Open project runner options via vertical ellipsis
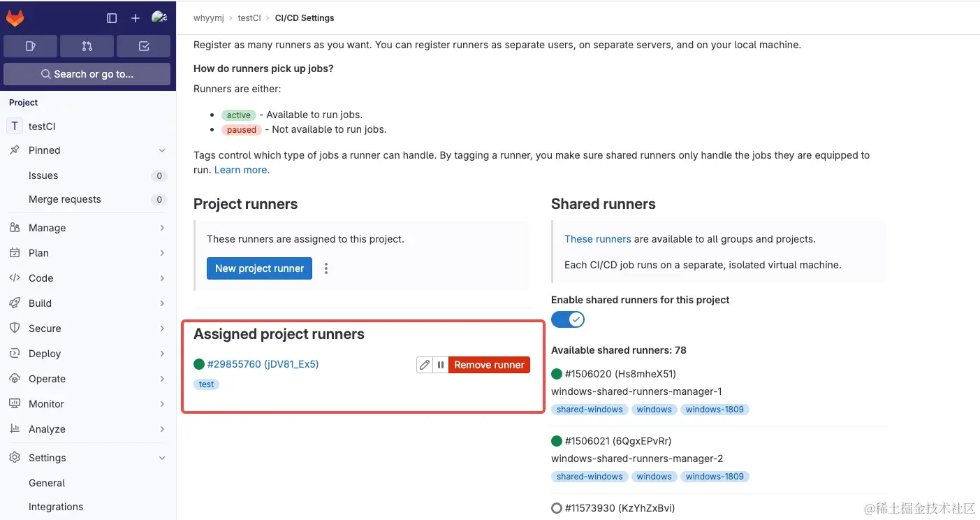Viewport: 980px width, 520px height. [x=326, y=268]
